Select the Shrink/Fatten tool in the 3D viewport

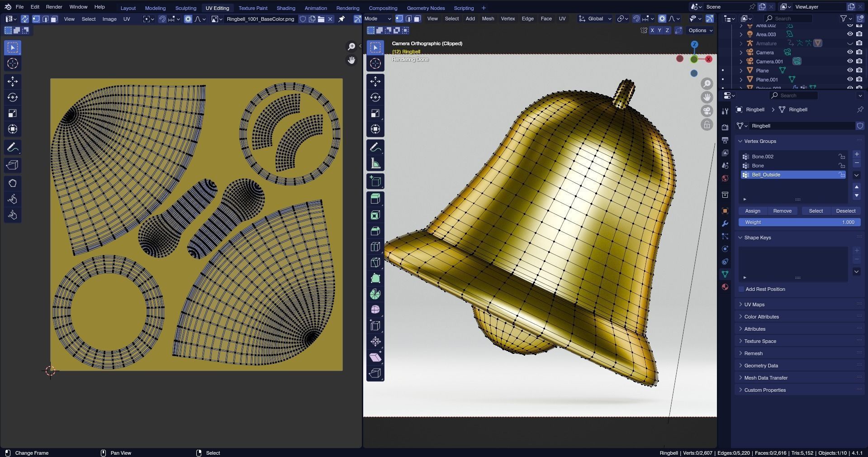[375, 342]
